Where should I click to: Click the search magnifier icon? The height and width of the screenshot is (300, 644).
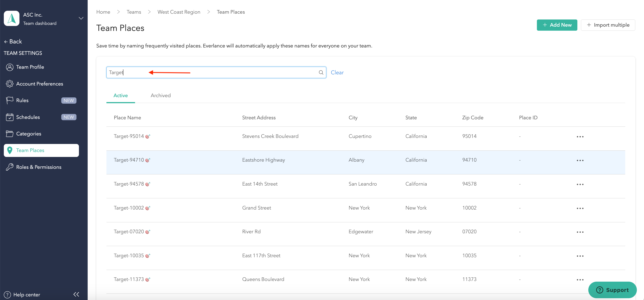pyautogui.click(x=321, y=73)
